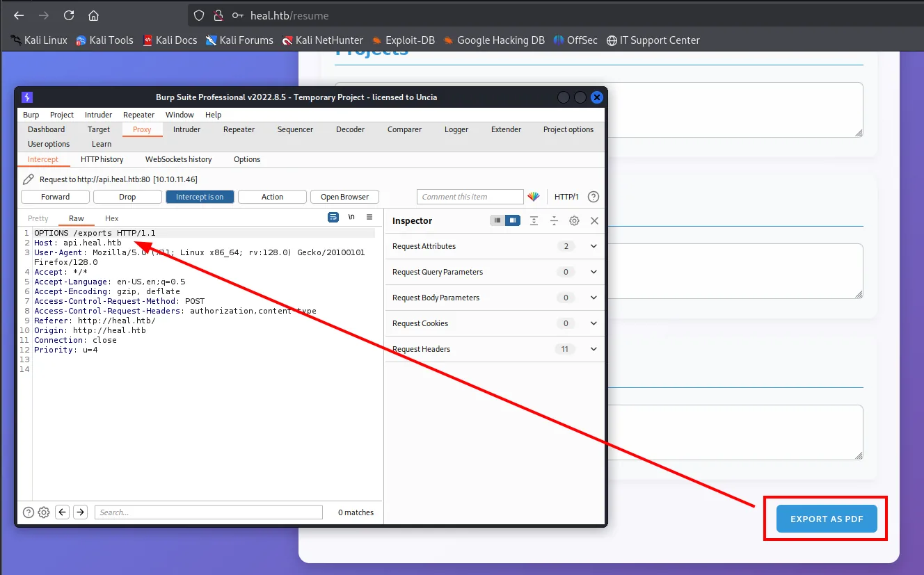Select Pretty message view
Viewport: 924px width, 575px height.
click(x=38, y=218)
